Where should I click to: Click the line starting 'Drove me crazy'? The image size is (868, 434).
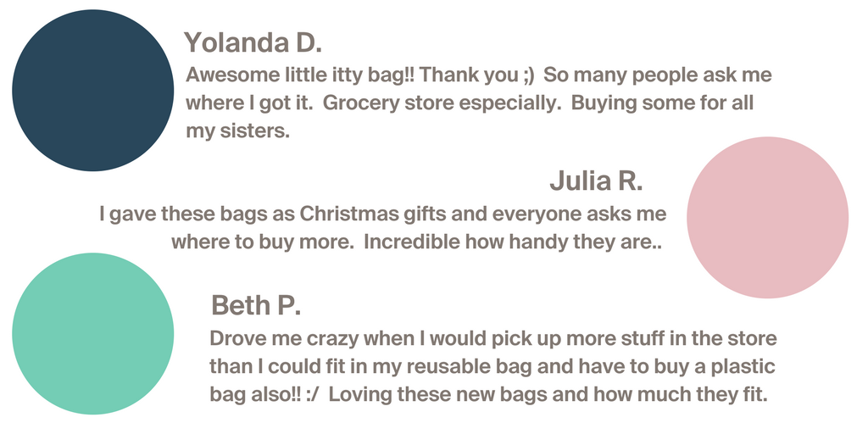point(493,339)
